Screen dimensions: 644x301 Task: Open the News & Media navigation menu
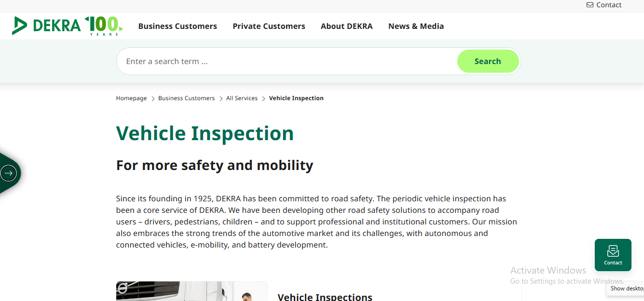pyautogui.click(x=416, y=26)
